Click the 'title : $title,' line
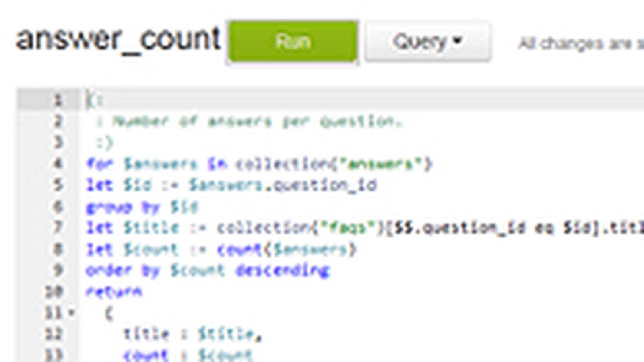The width and height of the screenshot is (644, 362). (x=193, y=334)
